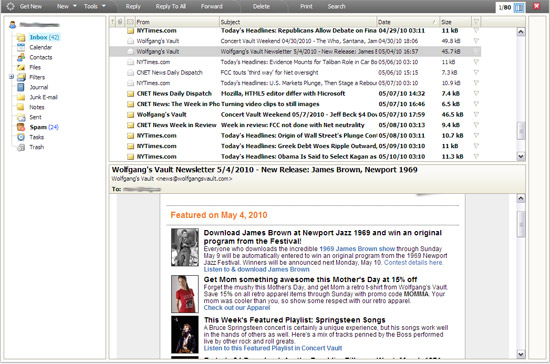Click Reply in the toolbar
550x364 pixels.
coord(133,6)
